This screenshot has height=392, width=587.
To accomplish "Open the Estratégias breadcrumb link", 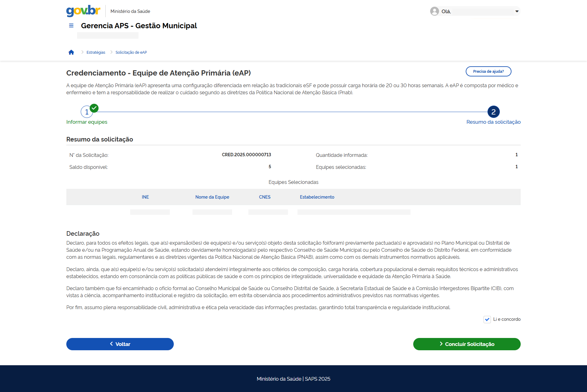I will coord(96,52).
